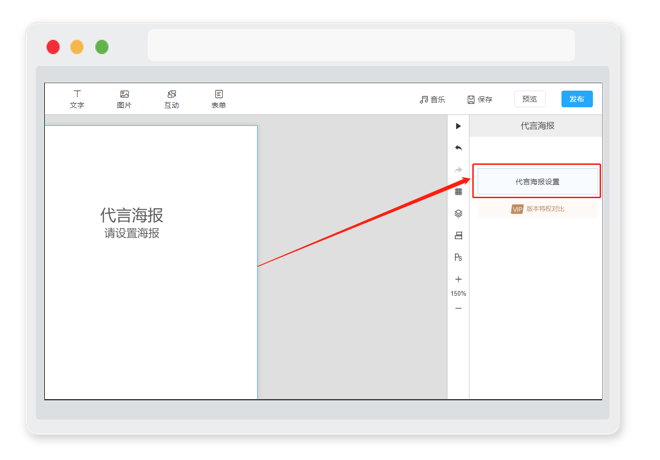Click the browser address bar field
The image size is (660, 460).
[x=361, y=45]
